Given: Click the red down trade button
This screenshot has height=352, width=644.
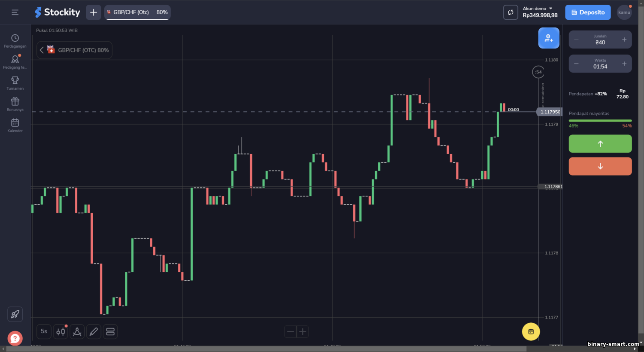Looking at the screenshot, I should coord(600,166).
